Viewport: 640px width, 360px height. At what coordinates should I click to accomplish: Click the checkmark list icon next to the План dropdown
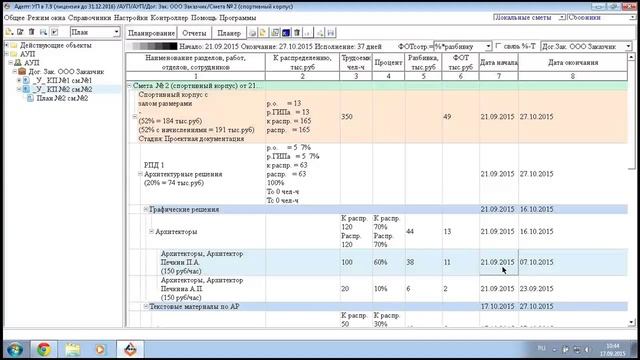point(54,32)
